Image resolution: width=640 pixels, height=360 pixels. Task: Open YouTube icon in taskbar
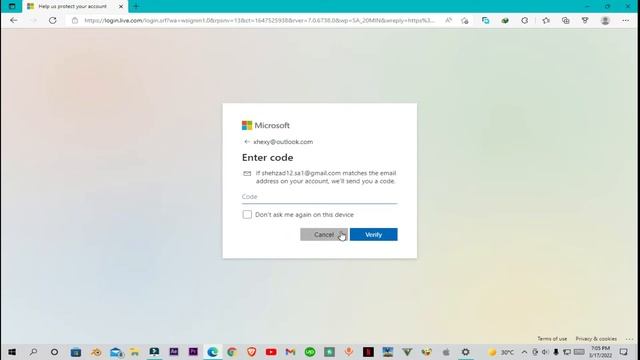[271, 352]
